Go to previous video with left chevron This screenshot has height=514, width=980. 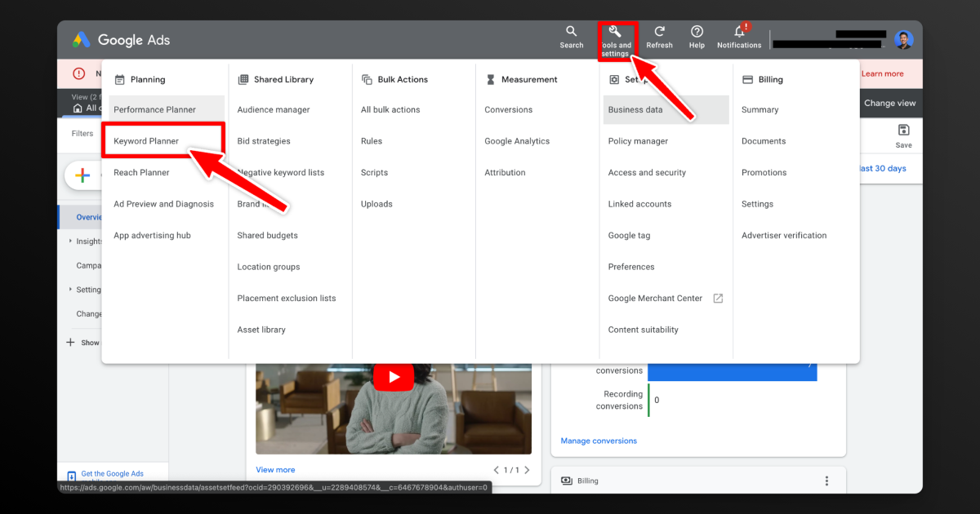pyautogui.click(x=497, y=470)
